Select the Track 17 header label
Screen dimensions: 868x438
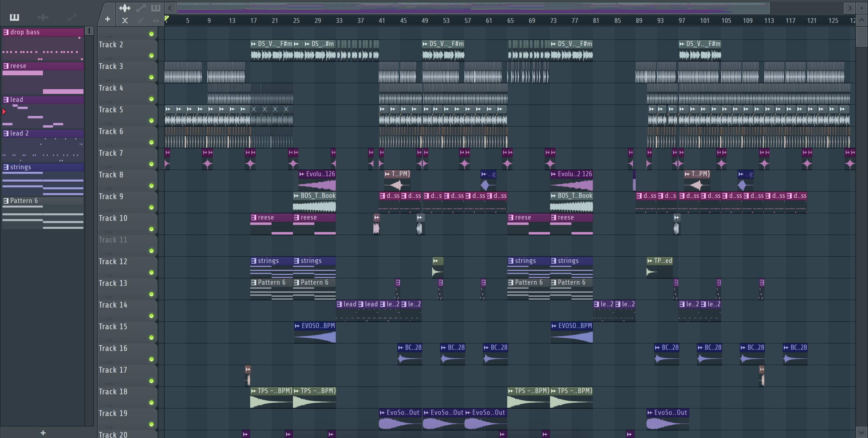point(113,370)
